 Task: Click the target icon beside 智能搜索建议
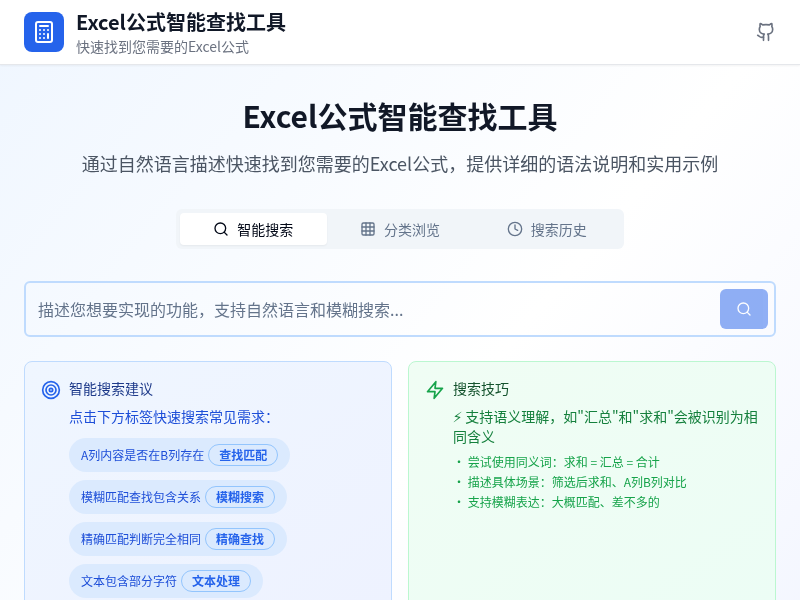(51, 390)
